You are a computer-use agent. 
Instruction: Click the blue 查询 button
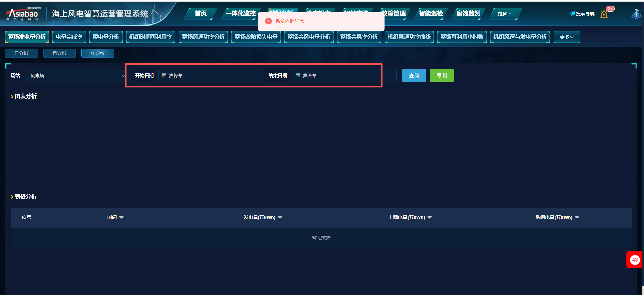click(414, 76)
